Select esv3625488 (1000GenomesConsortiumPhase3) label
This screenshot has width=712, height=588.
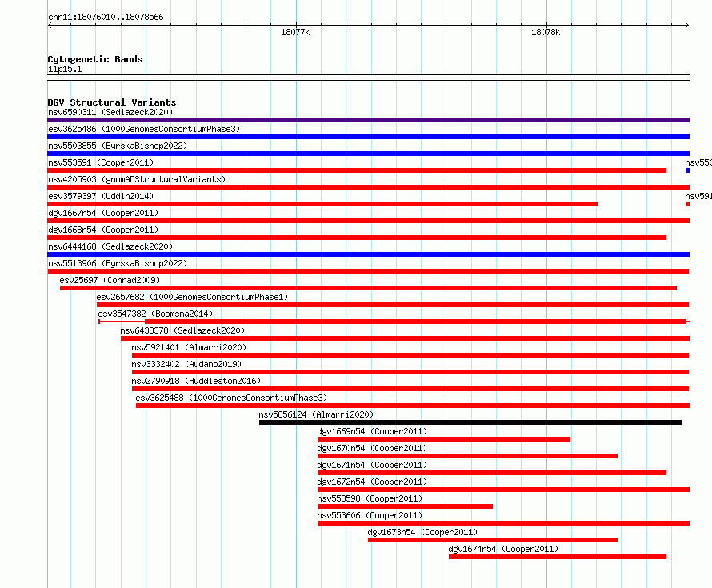click(231, 398)
